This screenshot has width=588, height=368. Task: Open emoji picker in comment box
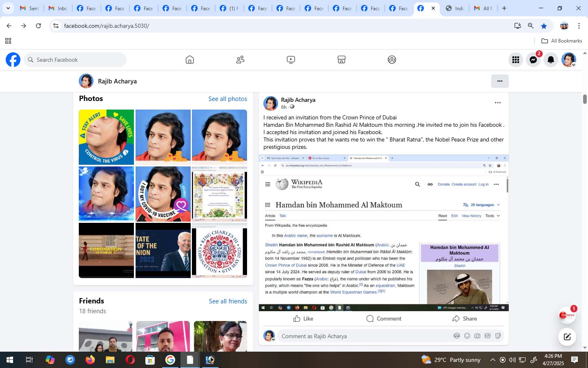(x=467, y=336)
